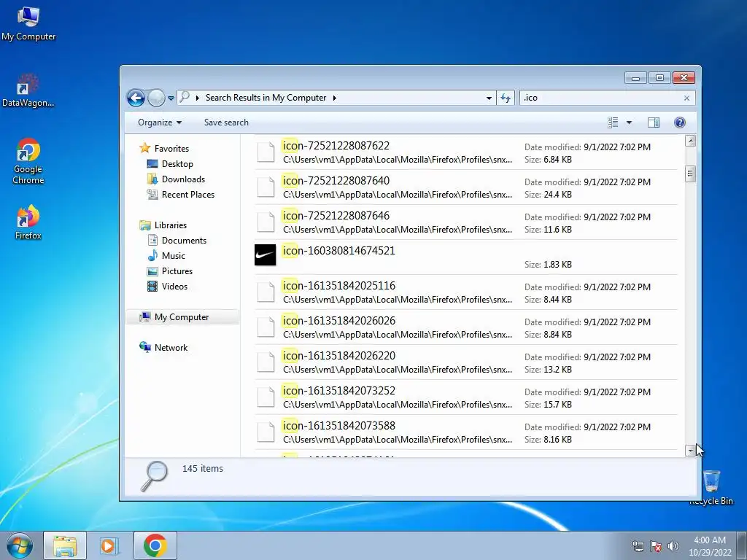The image size is (747, 560).
Task: Select Network in the navigation pane
Action: tap(171, 348)
